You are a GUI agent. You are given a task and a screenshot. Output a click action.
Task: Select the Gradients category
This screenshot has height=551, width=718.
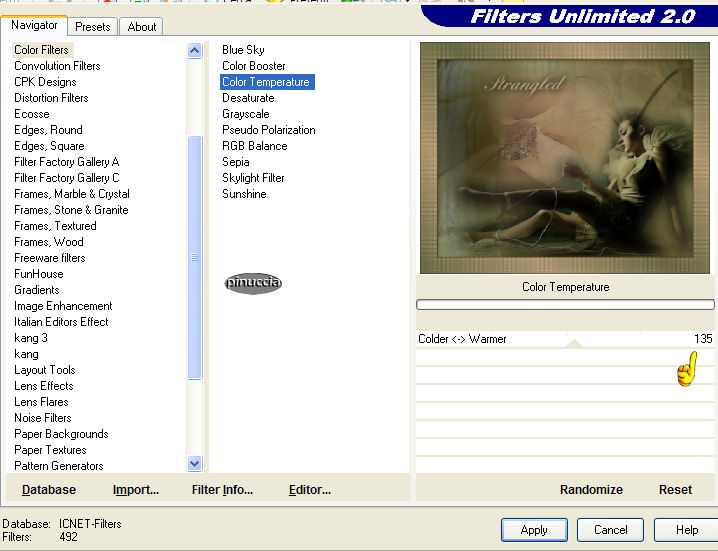point(37,290)
